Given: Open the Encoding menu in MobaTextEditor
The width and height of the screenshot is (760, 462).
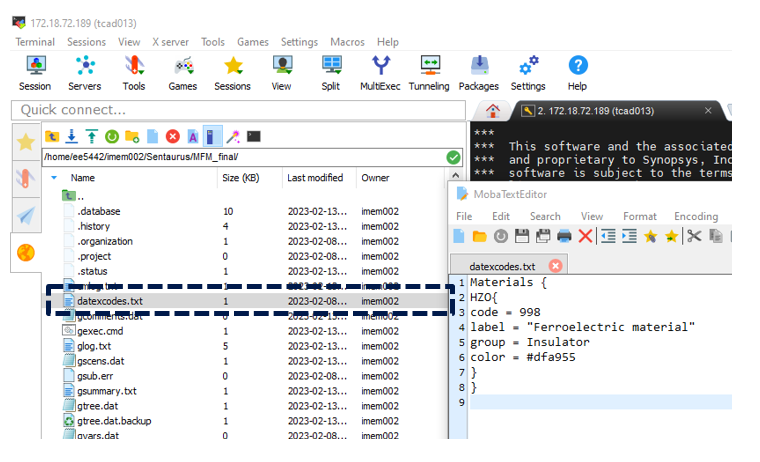Looking at the screenshot, I should pyautogui.click(x=695, y=216).
